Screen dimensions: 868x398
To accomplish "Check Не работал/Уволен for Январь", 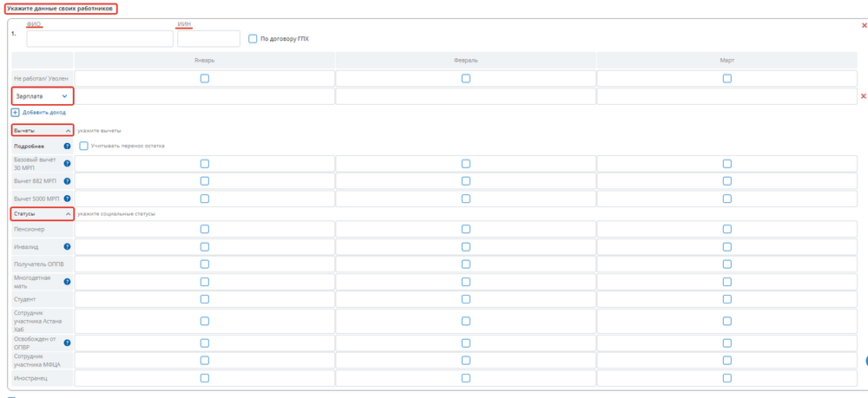I will [x=205, y=79].
